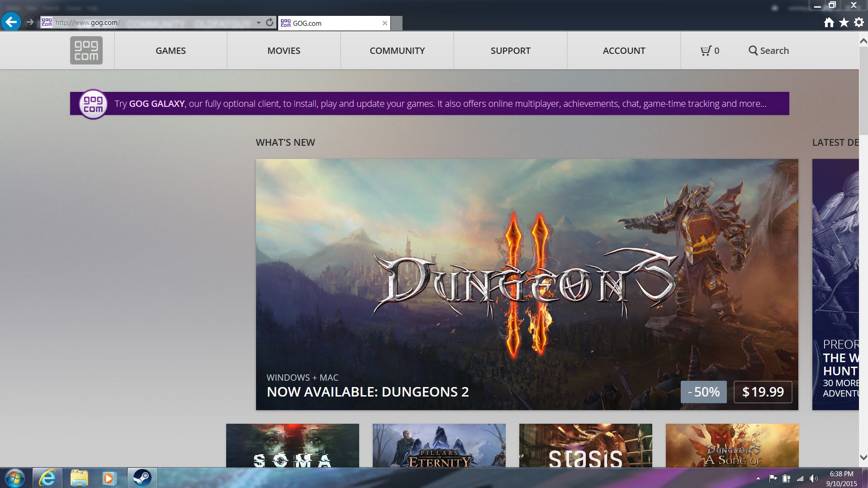Click the WINDOWS + MAC platform label
868x488 pixels.
[303, 378]
